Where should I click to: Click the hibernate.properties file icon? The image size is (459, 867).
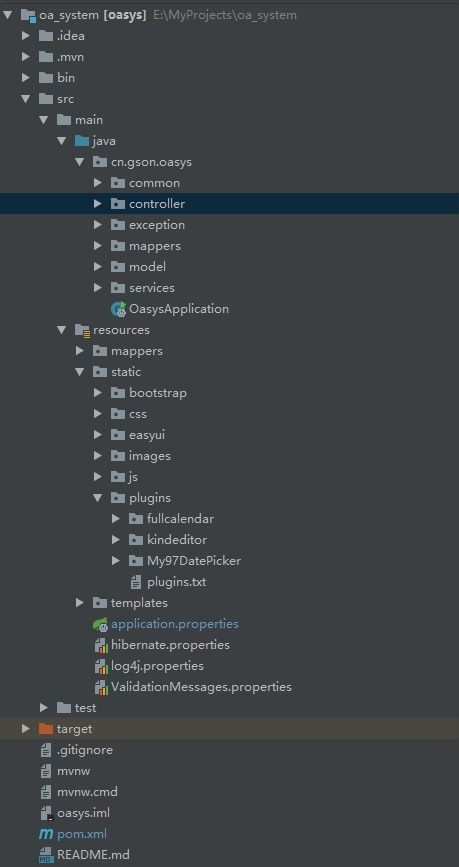coord(101,645)
